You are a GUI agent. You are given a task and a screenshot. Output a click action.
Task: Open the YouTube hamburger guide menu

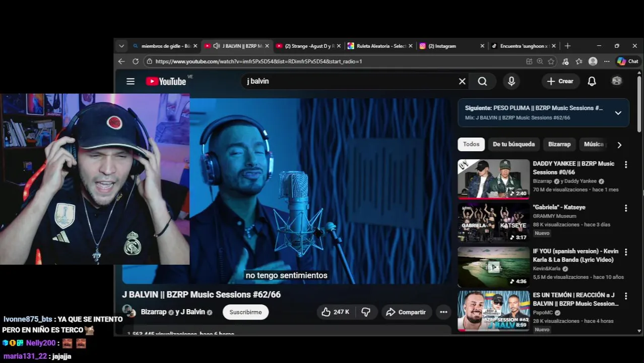pos(131,81)
